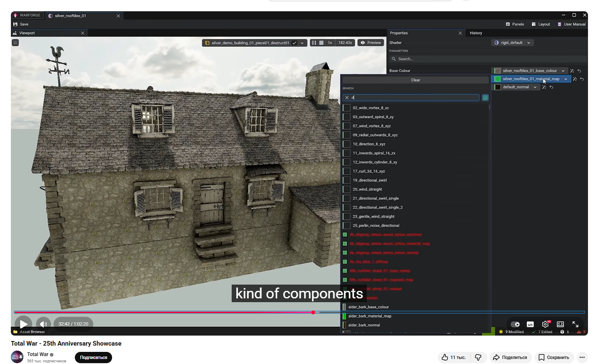This screenshot has width=593, height=364.
Task: Select 23_gentle_wind_straight from the list
Action: tap(373, 216)
